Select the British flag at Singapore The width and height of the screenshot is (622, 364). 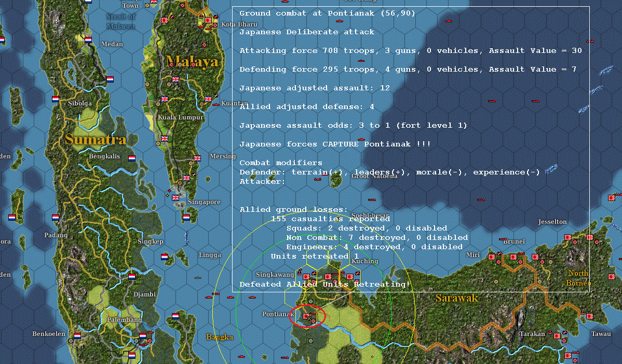point(175,197)
